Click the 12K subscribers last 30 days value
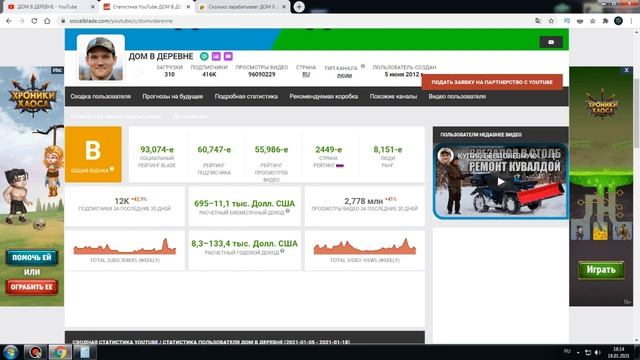The width and height of the screenshot is (640, 360). point(122,201)
